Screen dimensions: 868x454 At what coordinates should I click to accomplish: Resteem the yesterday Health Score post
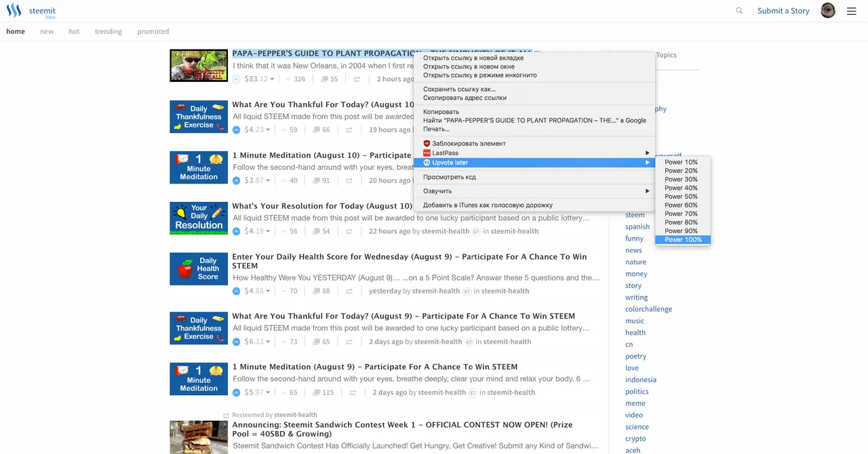349,291
